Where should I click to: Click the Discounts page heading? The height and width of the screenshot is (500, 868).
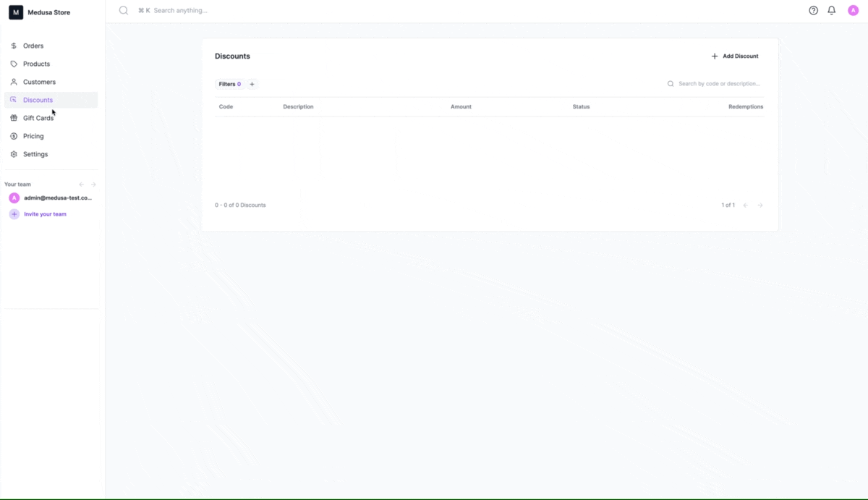(232, 56)
